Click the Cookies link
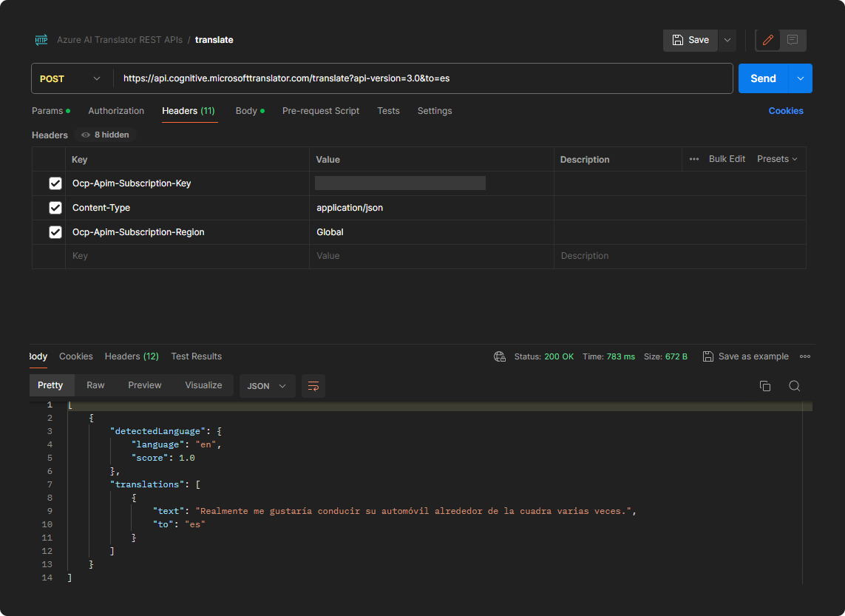Screen dimensions: 845x616 click(786, 111)
